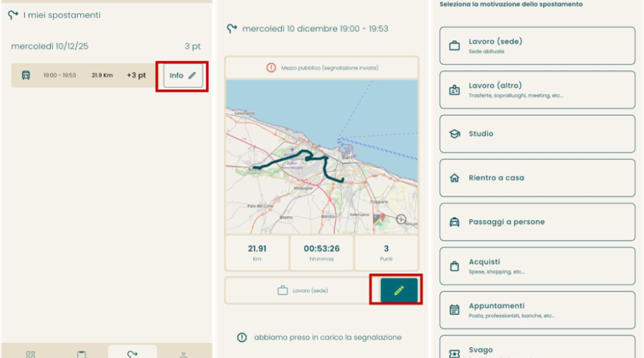Choose Lavoro (sede) motivation
The image size is (644, 358).
(x=537, y=46)
